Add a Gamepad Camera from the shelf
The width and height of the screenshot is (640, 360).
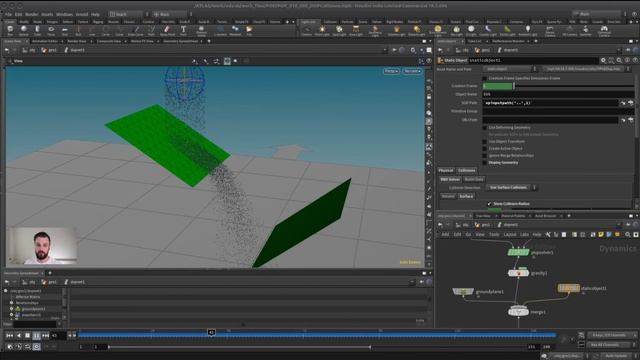pos(604,30)
